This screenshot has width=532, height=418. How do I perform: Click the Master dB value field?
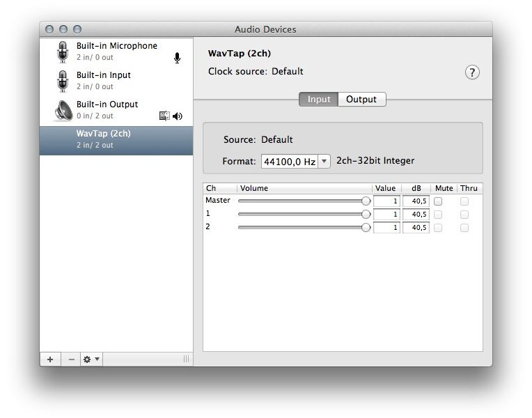pyautogui.click(x=416, y=201)
